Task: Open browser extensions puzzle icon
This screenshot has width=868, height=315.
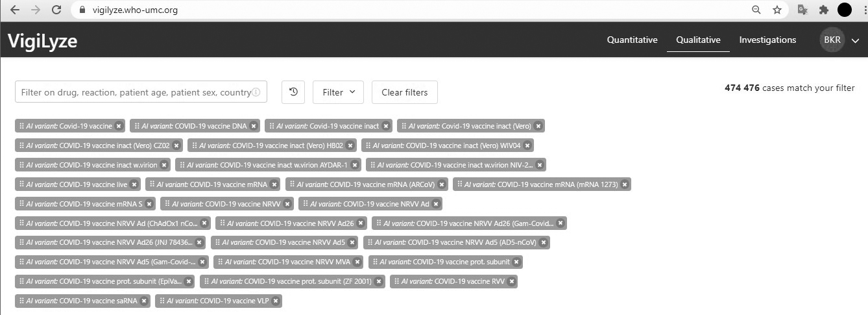Action: click(824, 10)
